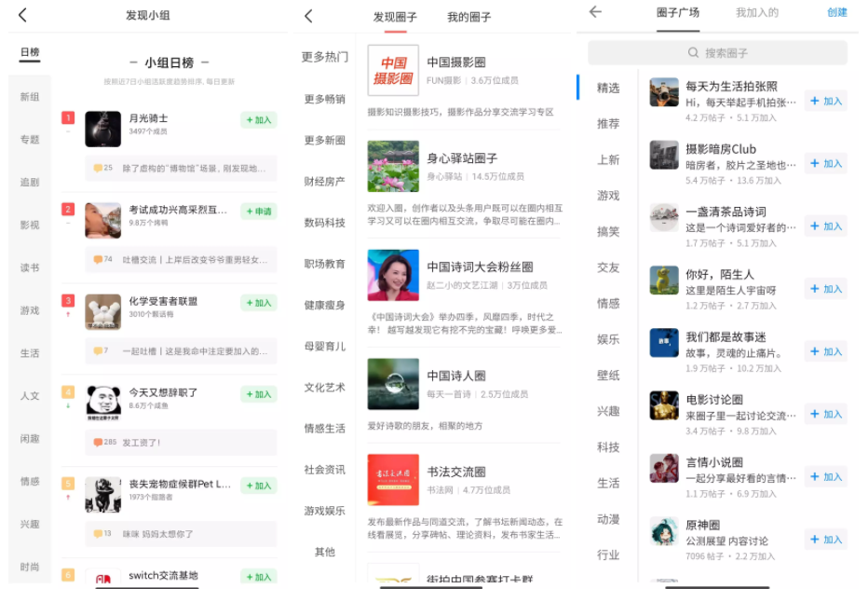This screenshot has width=868, height=589.
Task: Switch to 我的圈子 tab
Action: pos(468,17)
